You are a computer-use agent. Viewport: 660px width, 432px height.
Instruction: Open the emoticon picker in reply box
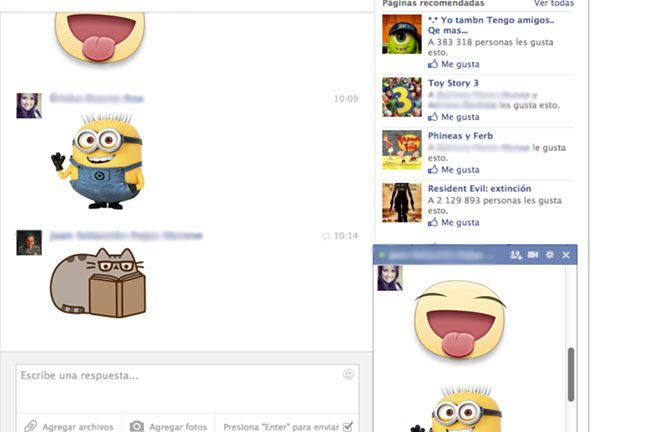pos(348,374)
